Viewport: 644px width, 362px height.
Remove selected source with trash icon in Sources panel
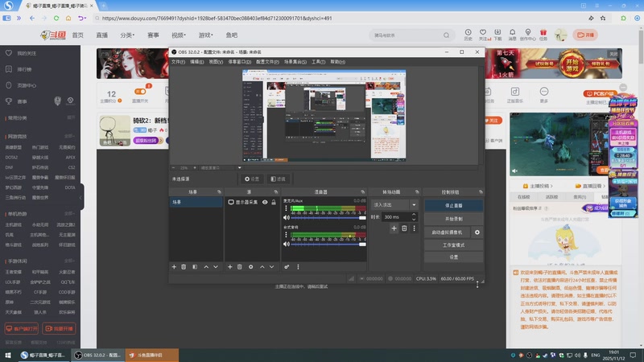pos(239,267)
